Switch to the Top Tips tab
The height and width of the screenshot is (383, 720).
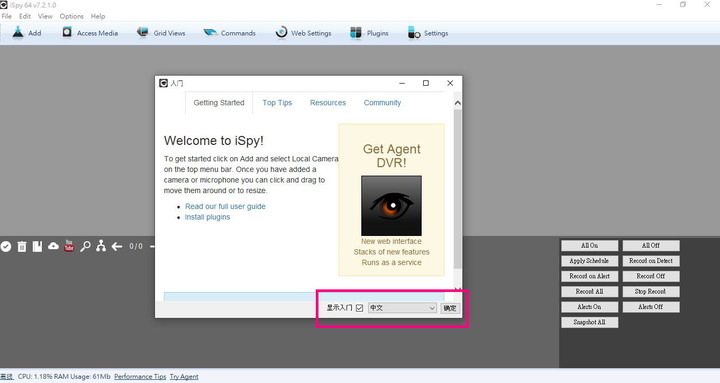[277, 103]
